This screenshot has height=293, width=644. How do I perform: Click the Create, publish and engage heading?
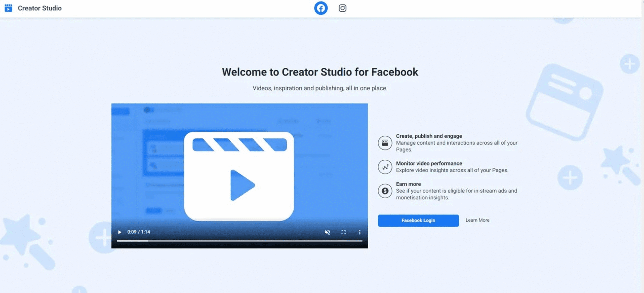429,136
